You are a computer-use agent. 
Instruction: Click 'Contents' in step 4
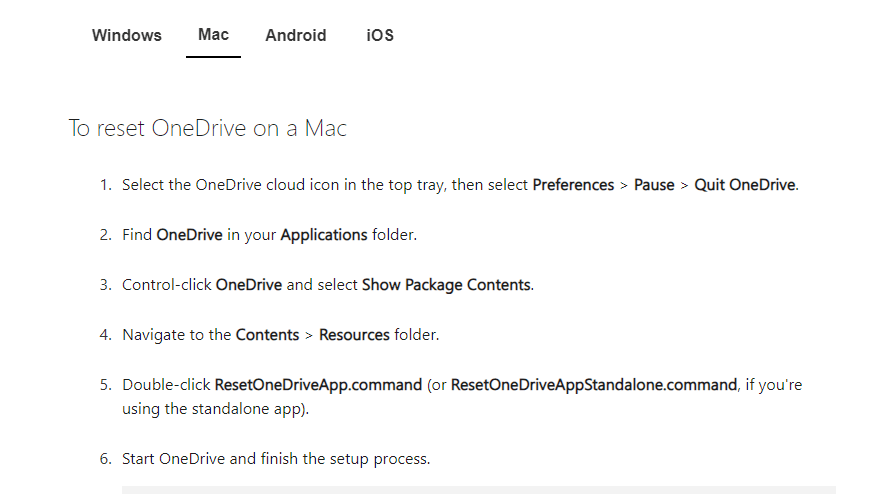pyautogui.click(x=267, y=335)
